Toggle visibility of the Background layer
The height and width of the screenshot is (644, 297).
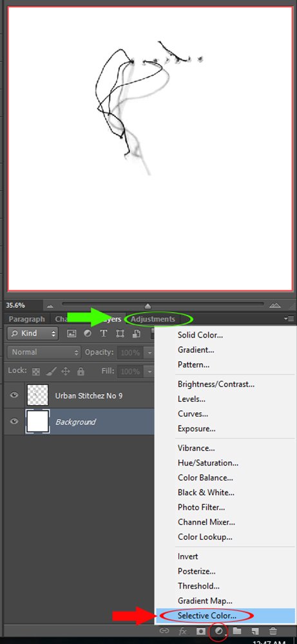point(14,421)
